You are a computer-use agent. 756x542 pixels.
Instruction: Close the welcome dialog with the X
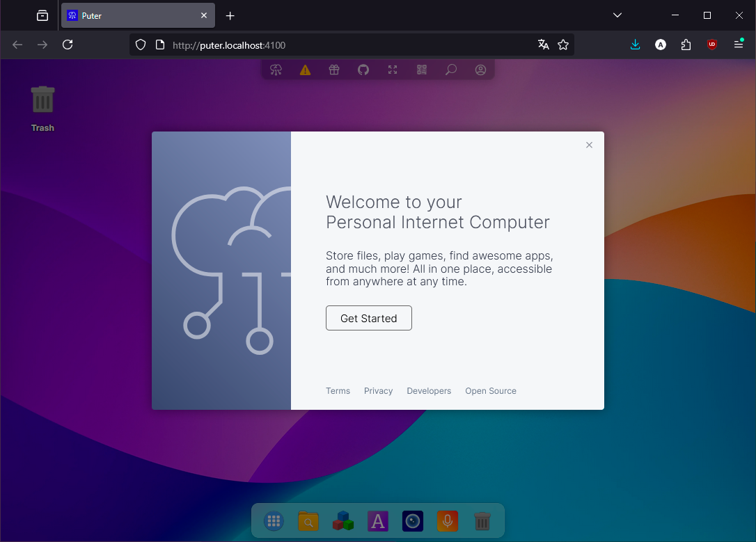pos(589,145)
